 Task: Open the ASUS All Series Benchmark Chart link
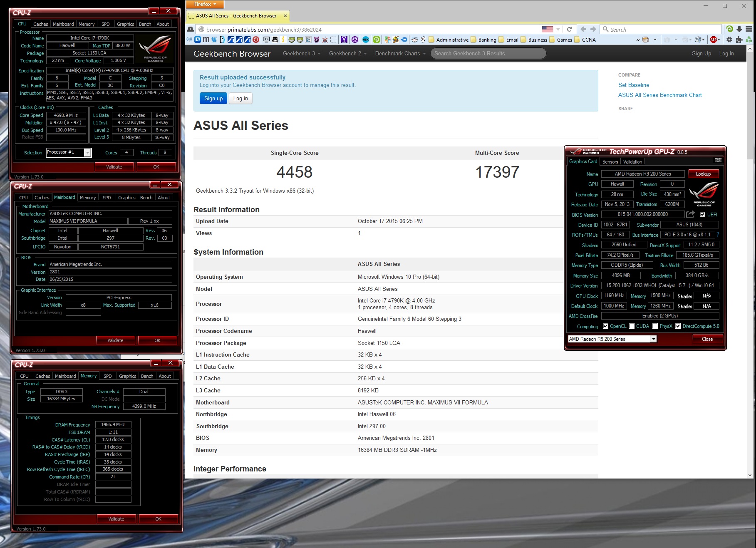coord(660,95)
